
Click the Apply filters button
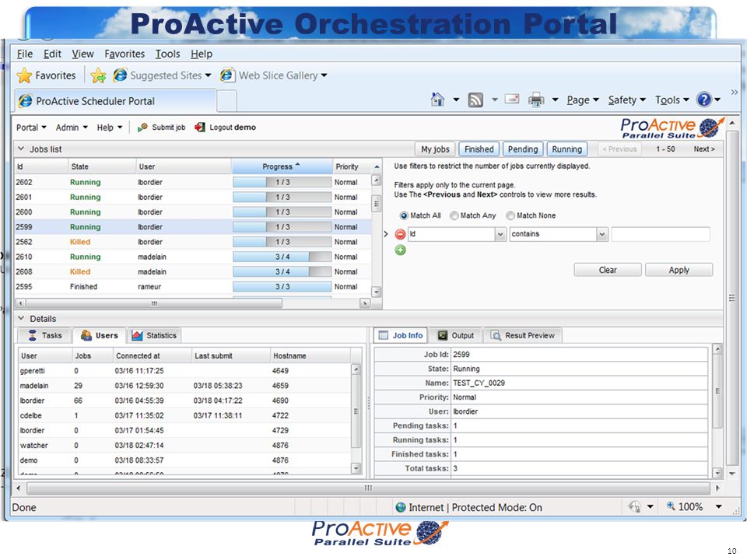[x=679, y=270]
